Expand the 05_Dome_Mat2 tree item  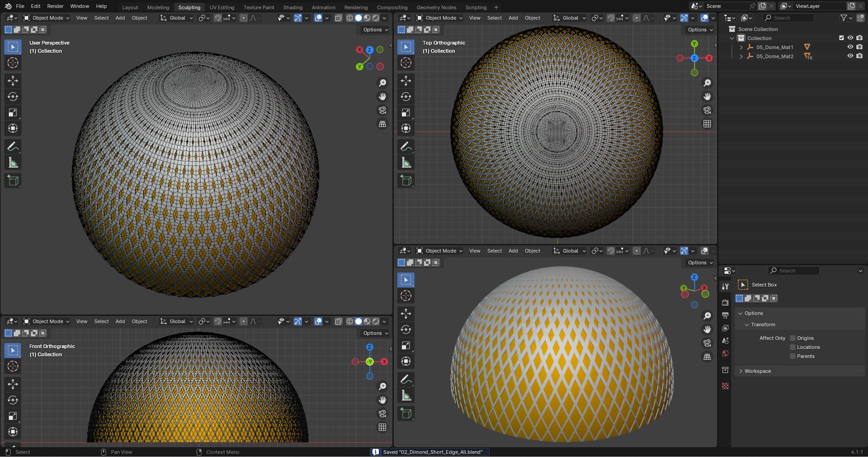pyautogui.click(x=741, y=56)
